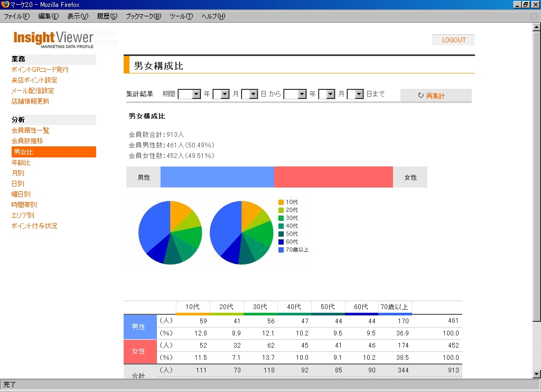Viewport: 541px width, 392px height.
Task: Open the ツール(T) menu
Action: click(181, 16)
